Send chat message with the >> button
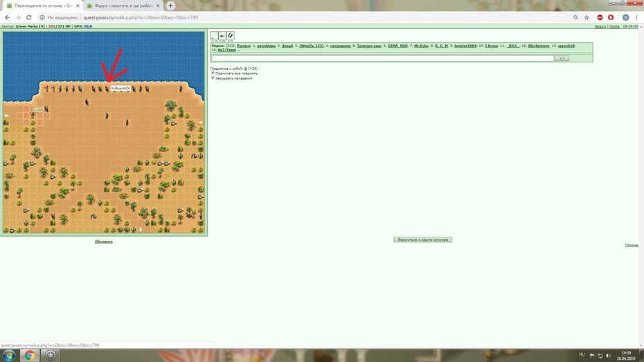The width and height of the screenshot is (644, 362). 562,58
